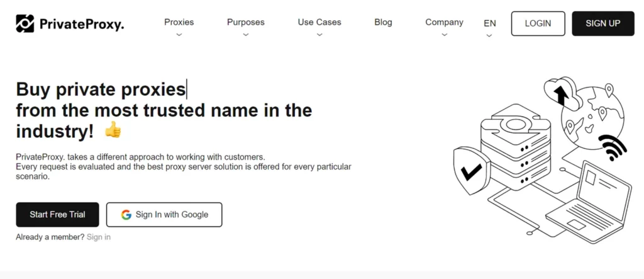Go to the Blog page
Screen dimensions: 644x279
click(383, 23)
